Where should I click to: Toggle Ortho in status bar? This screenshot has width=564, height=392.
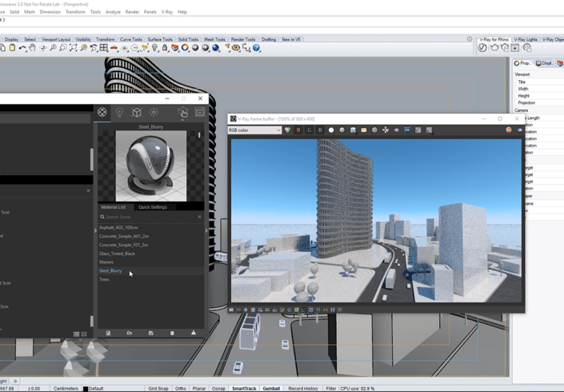181,389
